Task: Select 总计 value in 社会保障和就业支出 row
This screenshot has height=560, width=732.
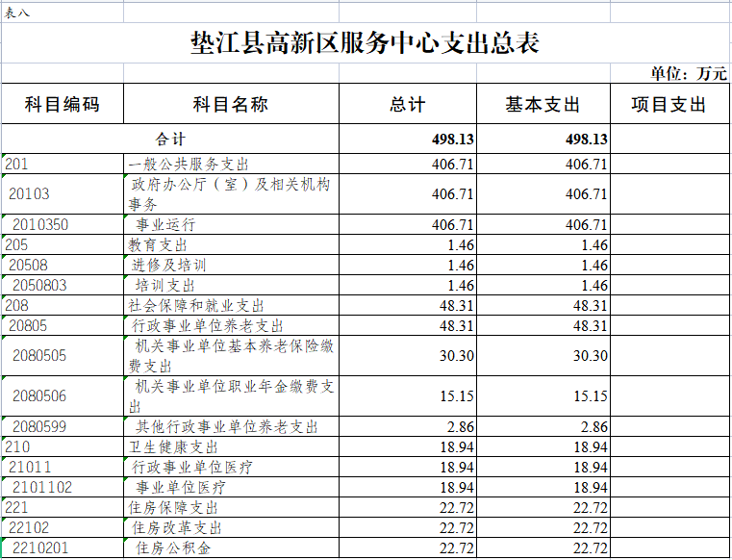Action: coord(408,305)
